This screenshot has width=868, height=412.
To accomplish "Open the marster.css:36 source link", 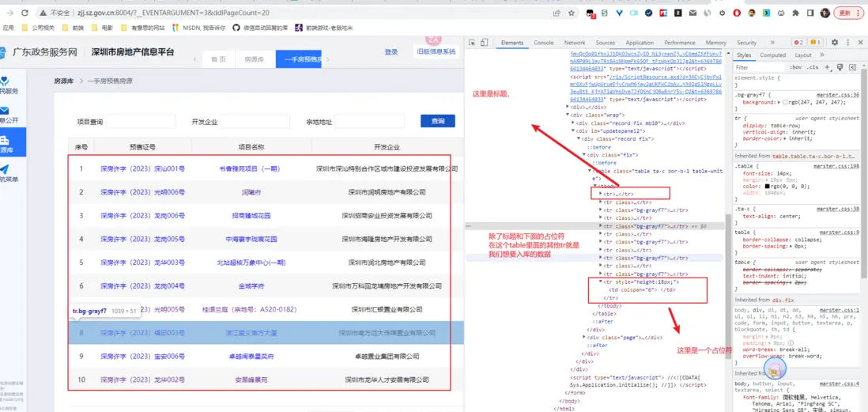I will click(836, 95).
